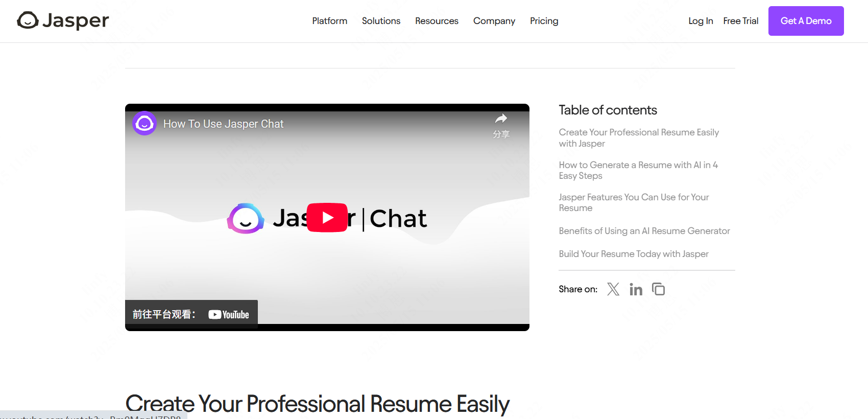
Task: Open the Solutions menu
Action: pos(381,21)
